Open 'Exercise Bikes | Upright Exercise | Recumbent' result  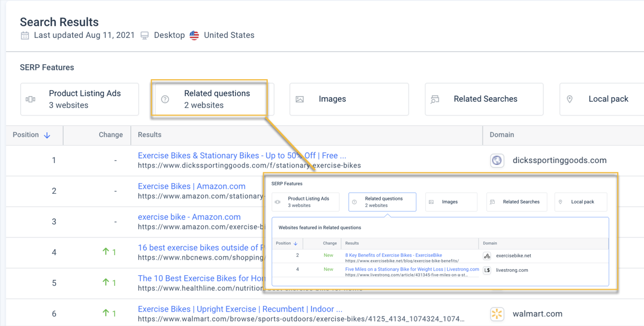240,309
